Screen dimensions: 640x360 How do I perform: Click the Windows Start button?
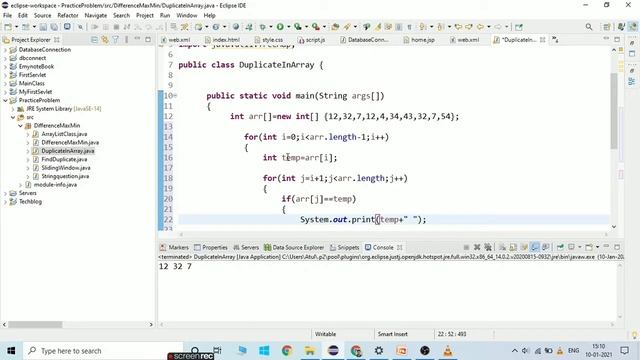click(11, 351)
